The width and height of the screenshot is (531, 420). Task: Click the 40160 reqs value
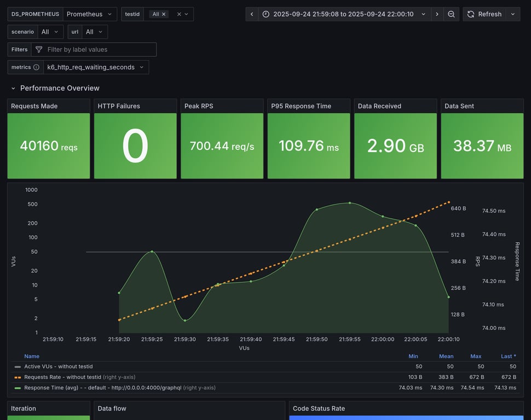tap(49, 146)
